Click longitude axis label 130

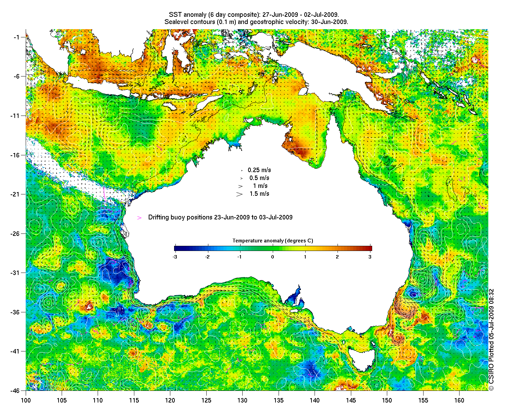(x=242, y=400)
